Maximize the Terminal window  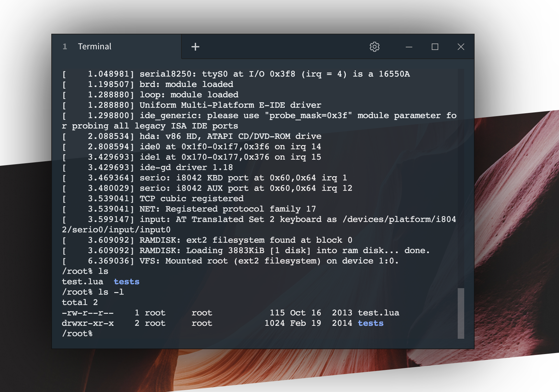[435, 47]
